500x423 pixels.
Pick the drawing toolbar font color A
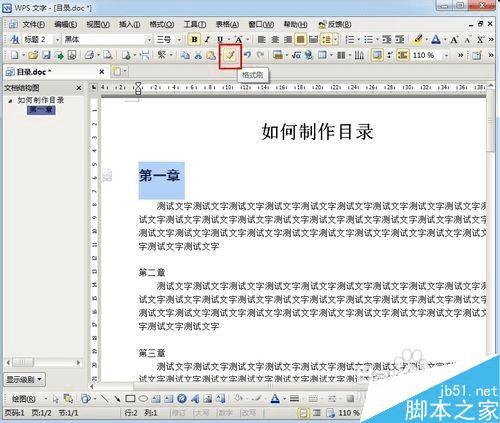tap(275, 398)
